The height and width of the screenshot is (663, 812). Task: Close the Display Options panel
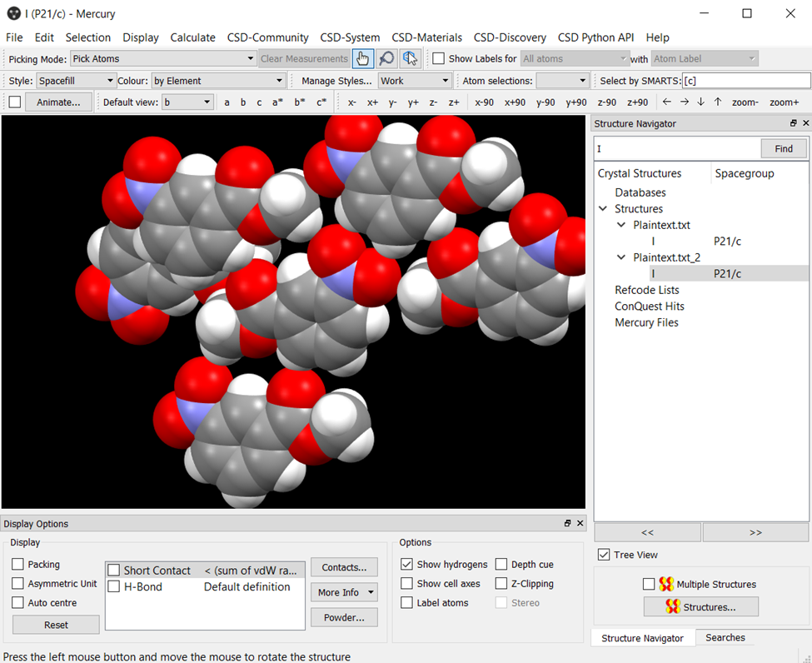coord(580,524)
